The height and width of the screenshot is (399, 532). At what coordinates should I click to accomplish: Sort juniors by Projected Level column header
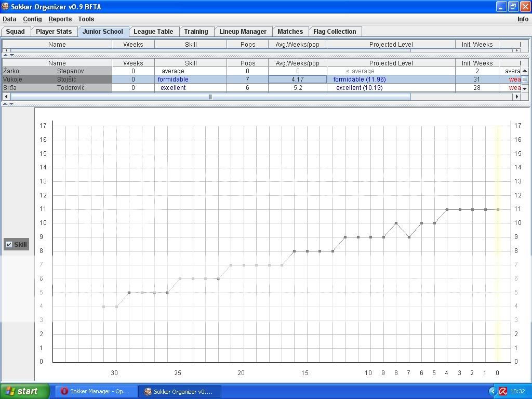391,63
